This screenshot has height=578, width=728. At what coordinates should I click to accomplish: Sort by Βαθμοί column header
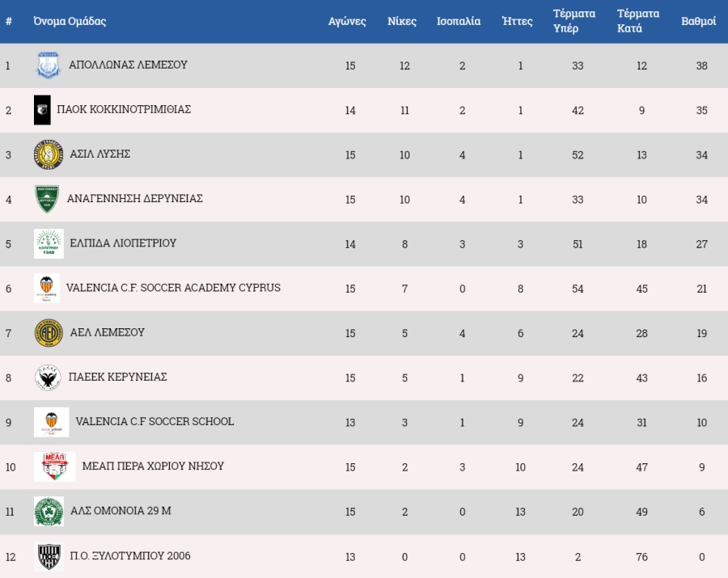pos(699,21)
